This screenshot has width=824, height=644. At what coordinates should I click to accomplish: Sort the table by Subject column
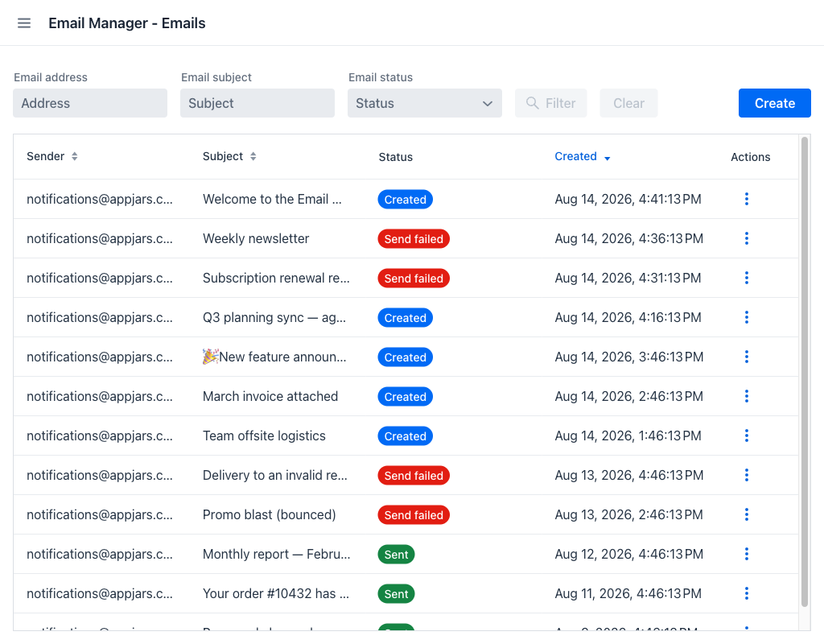point(229,156)
